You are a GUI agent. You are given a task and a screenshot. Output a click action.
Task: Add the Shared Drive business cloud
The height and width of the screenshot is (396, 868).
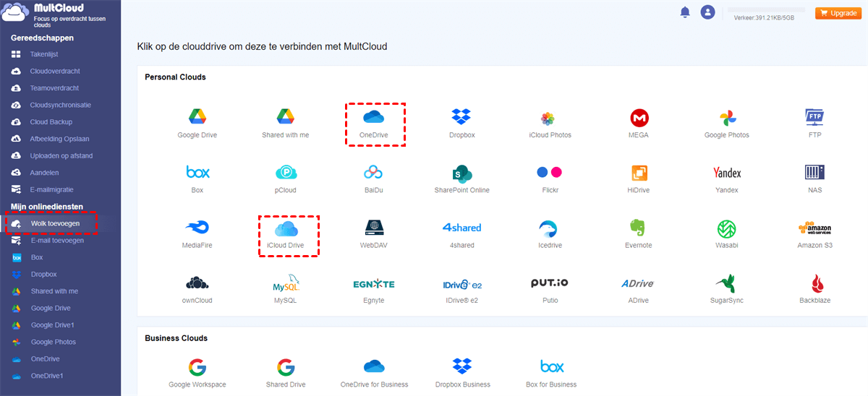(x=286, y=366)
